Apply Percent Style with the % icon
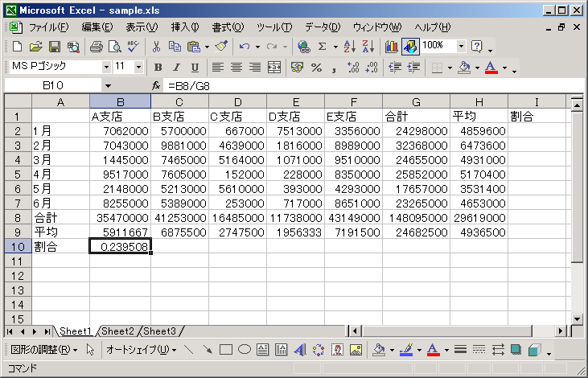This screenshot has width=588, height=378. point(316,67)
